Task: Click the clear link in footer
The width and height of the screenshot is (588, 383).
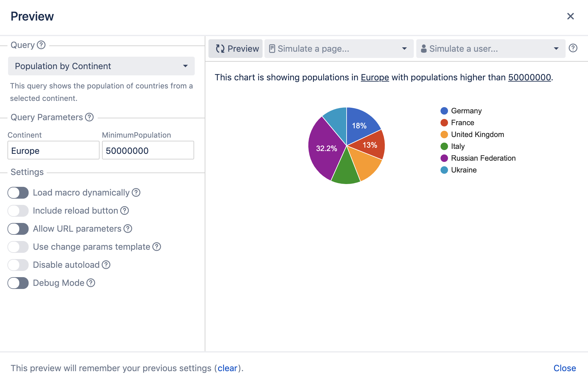Action: [x=227, y=368]
